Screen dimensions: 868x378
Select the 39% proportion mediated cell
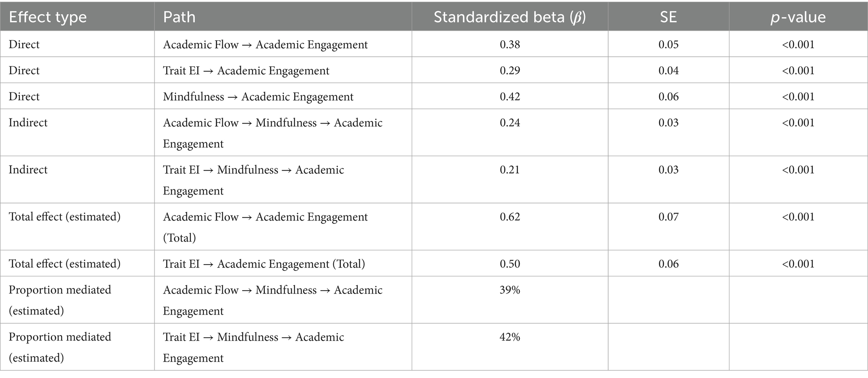510,290
